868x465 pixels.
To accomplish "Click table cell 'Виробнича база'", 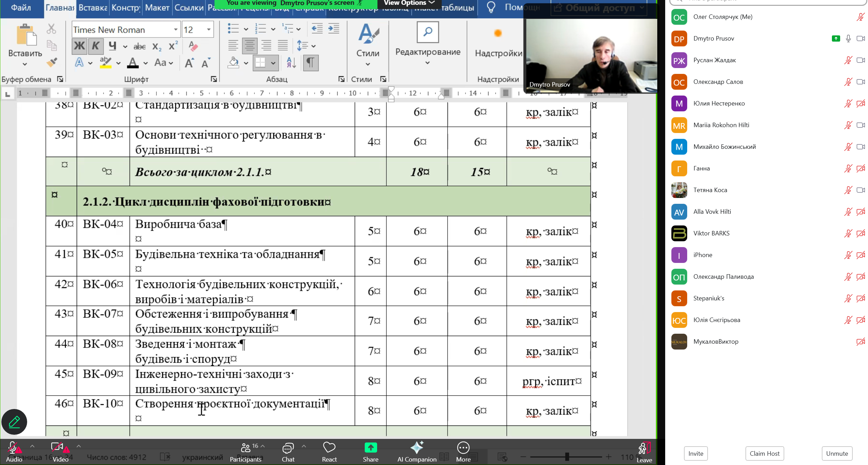I will 242,231.
